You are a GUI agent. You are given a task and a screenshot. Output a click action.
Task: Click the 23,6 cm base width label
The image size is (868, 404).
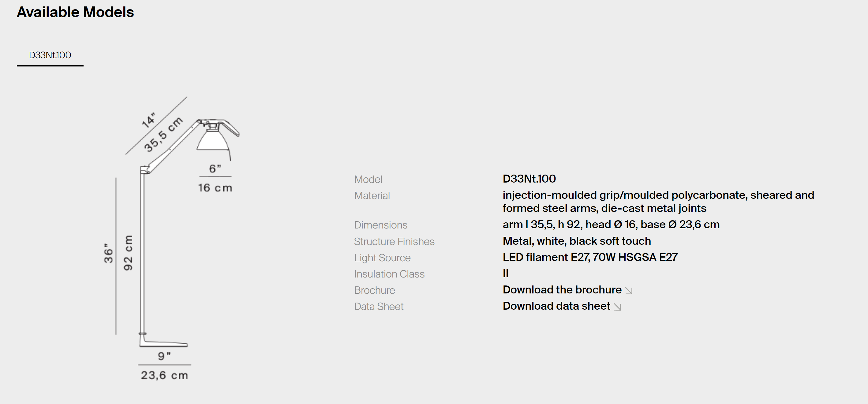coord(164,375)
